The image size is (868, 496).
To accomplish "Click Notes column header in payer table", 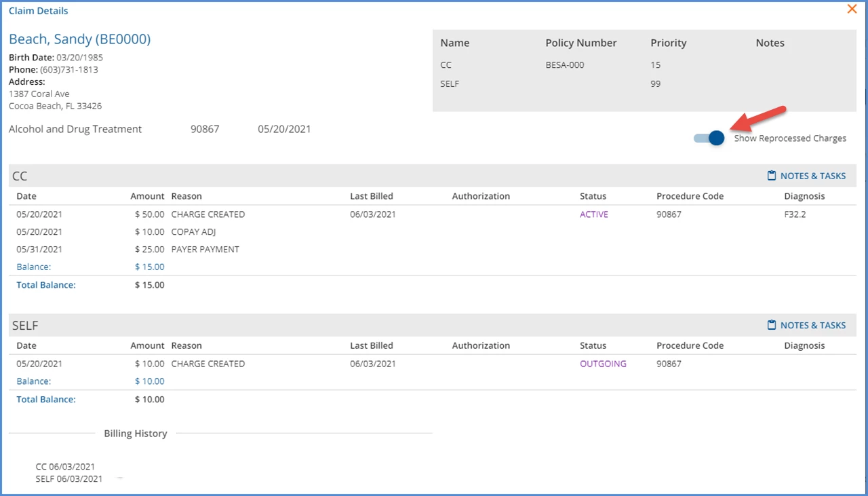I will (x=770, y=43).
